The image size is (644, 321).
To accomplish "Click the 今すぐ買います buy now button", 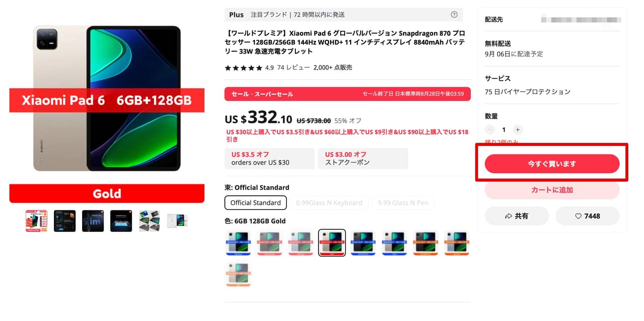I will pos(552,164).
